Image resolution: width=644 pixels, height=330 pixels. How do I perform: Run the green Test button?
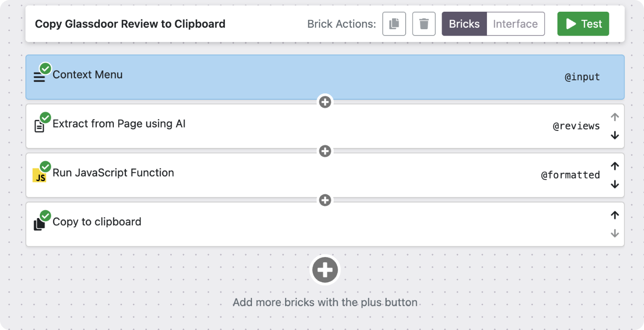point(583,24)
